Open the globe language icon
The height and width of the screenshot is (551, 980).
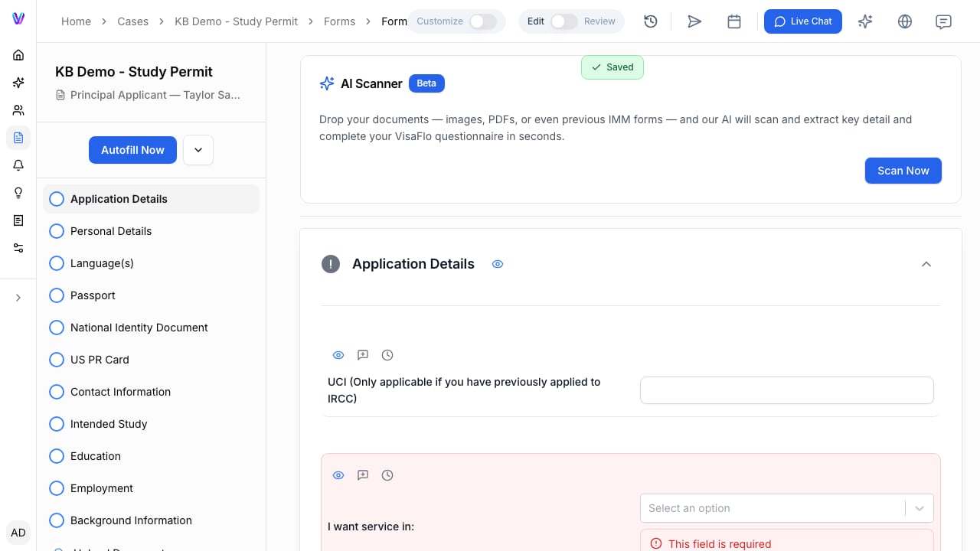coord(905,21)
